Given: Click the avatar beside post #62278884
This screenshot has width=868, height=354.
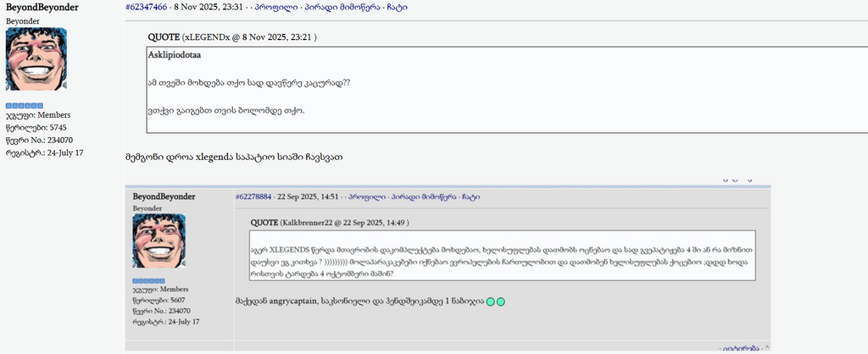Looking at the screenshot, I should tap(159, 241).
